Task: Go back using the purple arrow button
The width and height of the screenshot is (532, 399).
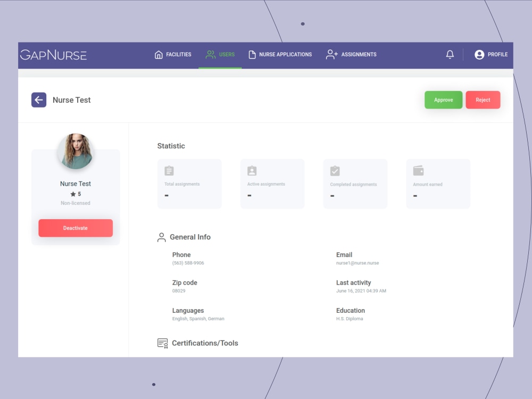Action: (x=39, y=99)
